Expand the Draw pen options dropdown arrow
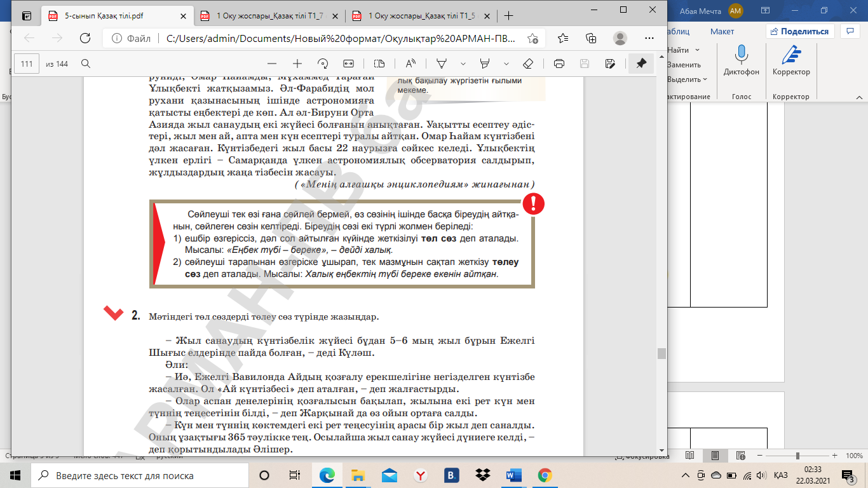Image resolution: width=868 pixels, height=488 pixels. pos(463,64)
